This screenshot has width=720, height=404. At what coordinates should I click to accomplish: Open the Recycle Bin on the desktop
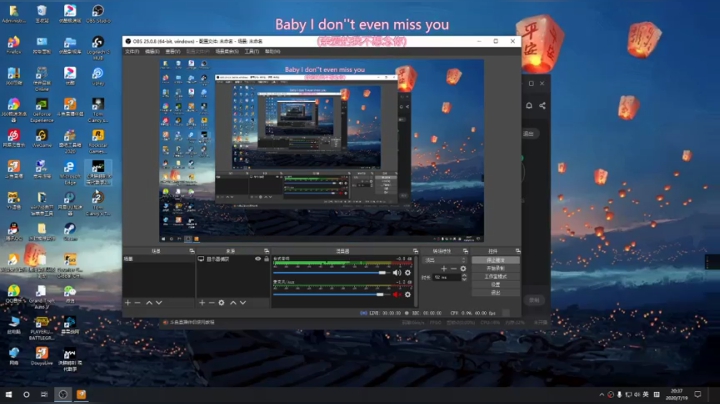click(x=42, y=14)
